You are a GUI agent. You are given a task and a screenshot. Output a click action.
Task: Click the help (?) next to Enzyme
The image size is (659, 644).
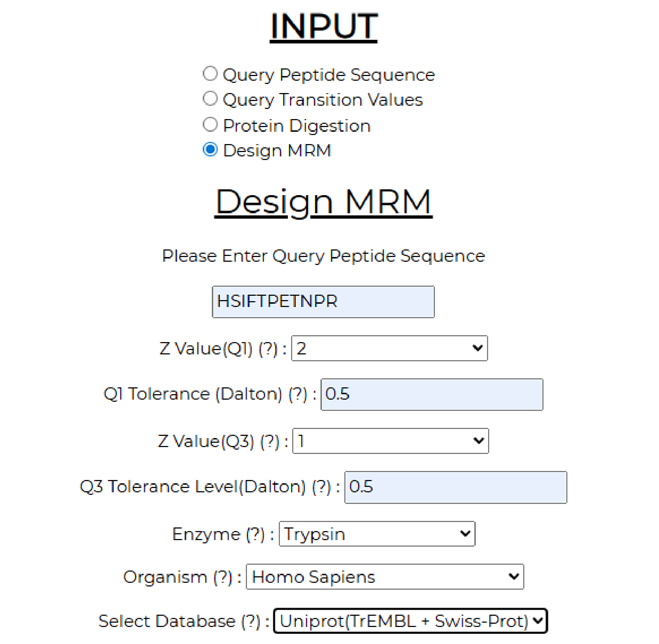255,534
